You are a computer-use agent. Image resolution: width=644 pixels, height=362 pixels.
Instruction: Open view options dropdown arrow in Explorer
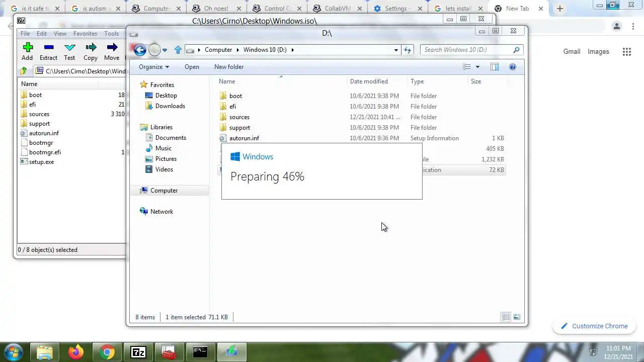[477, 67]
